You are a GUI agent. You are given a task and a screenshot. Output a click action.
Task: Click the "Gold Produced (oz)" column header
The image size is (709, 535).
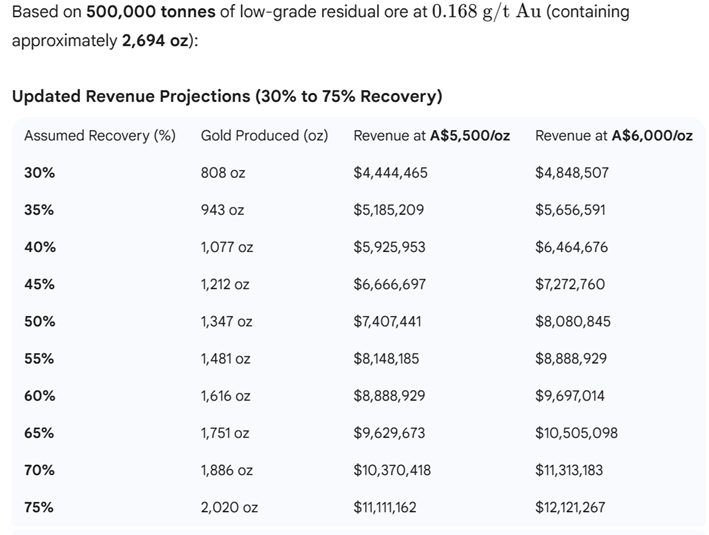(264, 135)
